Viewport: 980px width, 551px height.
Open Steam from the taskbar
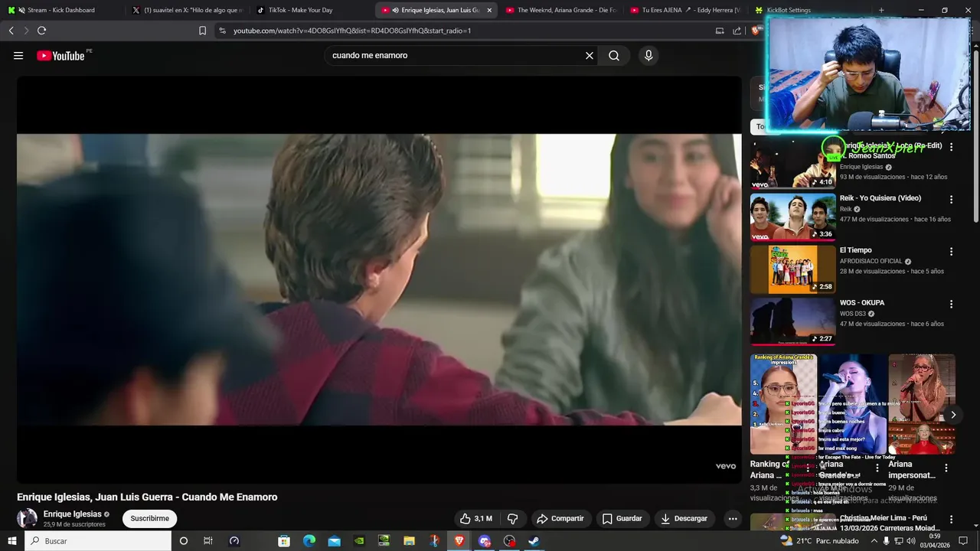pos(534,541)
